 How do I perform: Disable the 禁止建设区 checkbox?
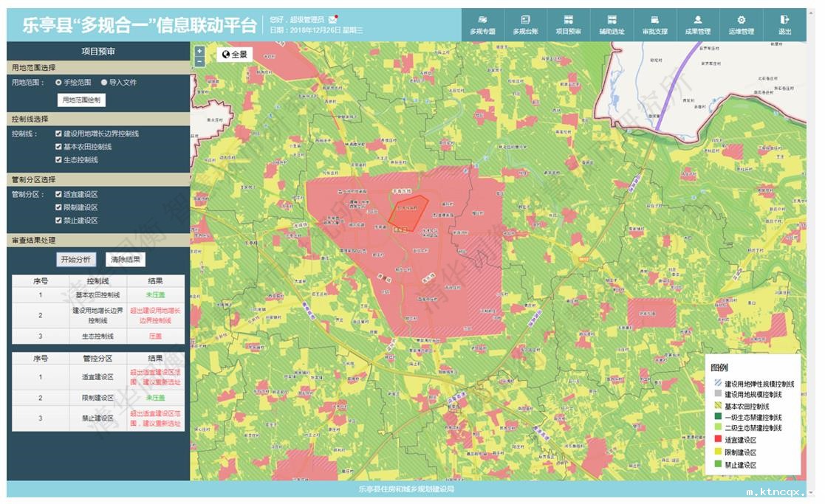pyautogui.click(x=58, y=221)
